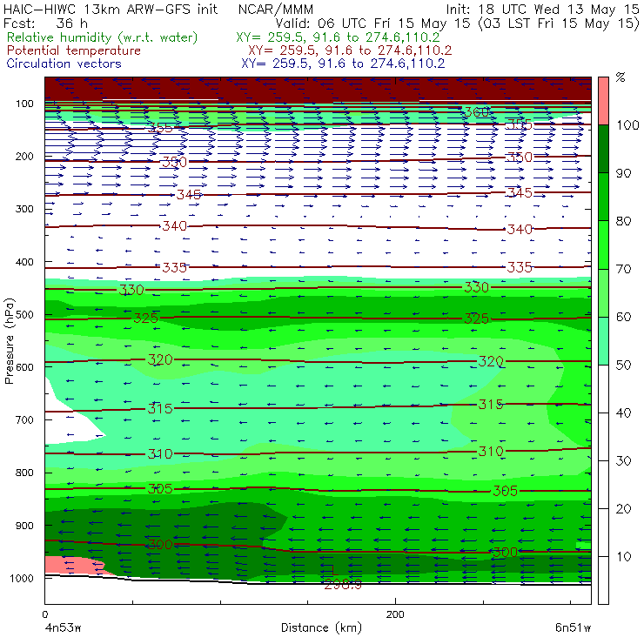644x644 pixels.
Task: Click the "Distance (km)" axis label
Action: click(x=321, y=628)
